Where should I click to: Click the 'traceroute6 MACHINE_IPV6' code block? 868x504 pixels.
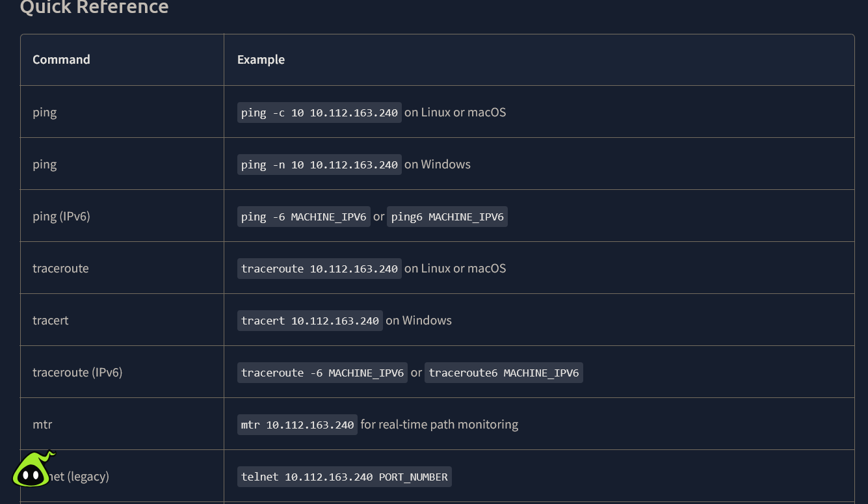click(x=504, y=373)
